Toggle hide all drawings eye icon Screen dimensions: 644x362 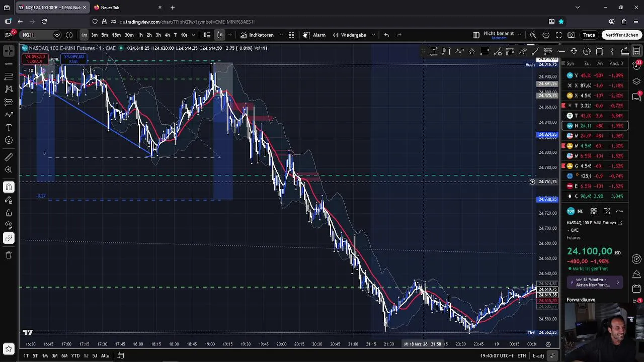point(9,225)
